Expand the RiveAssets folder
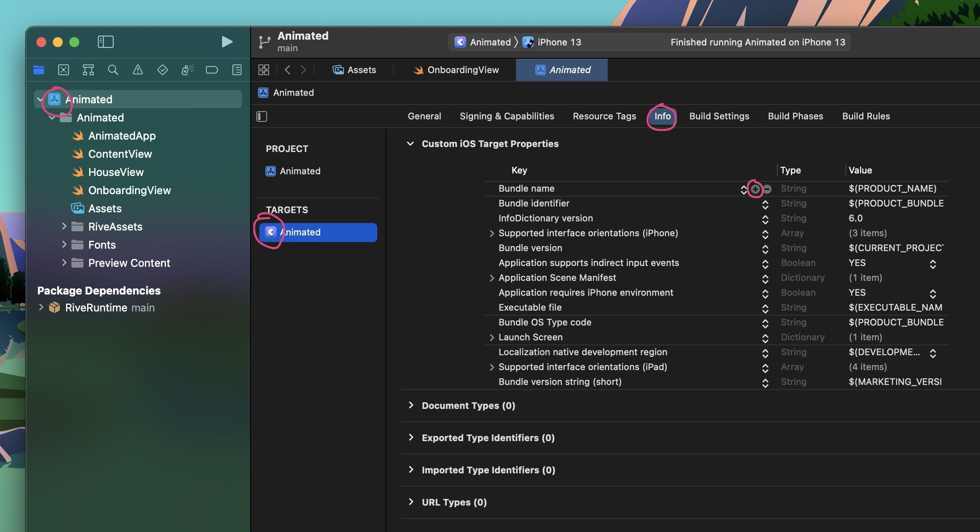The width and height of the screenshot is (980, 532). [x=64, y=226]
